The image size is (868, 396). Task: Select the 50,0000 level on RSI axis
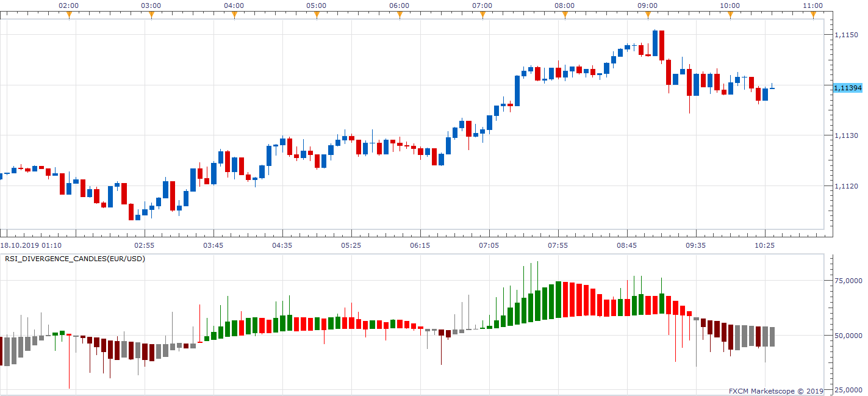(x=848, y=336)
